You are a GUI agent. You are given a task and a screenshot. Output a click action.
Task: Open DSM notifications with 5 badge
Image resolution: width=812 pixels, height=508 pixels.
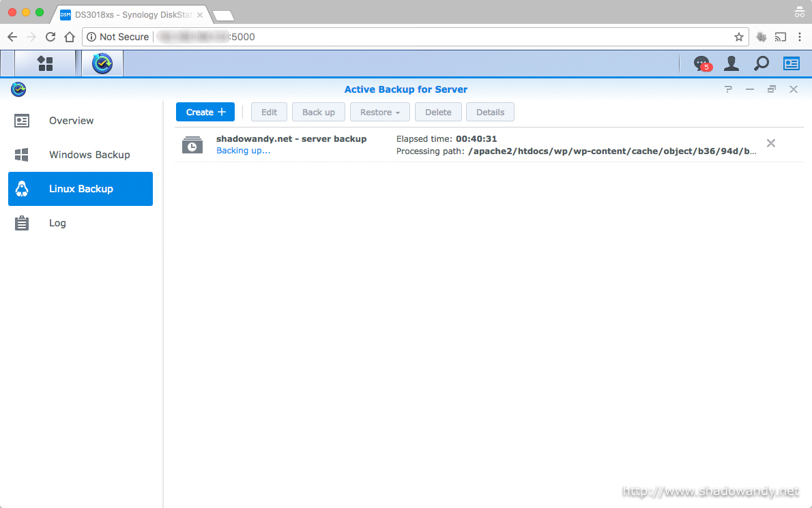click(701, 63)
